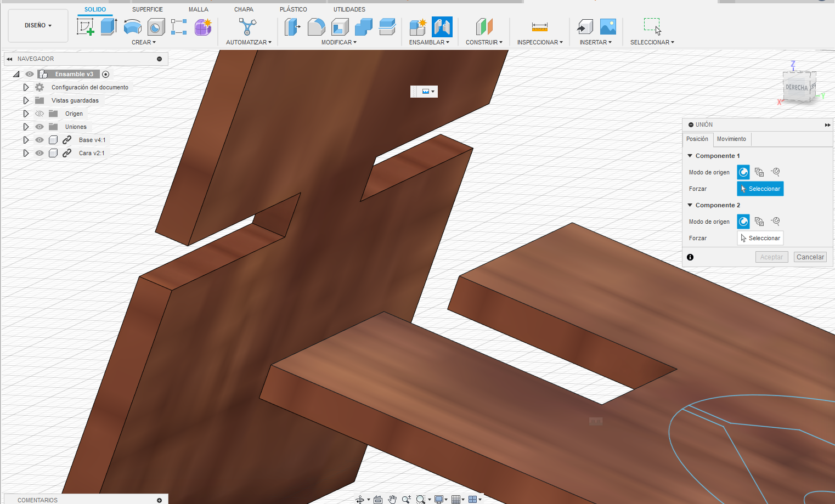The width and height of the screenshot is (835, 504).
Task: Expand the Base v4:1 node
Action: point(26,140)
